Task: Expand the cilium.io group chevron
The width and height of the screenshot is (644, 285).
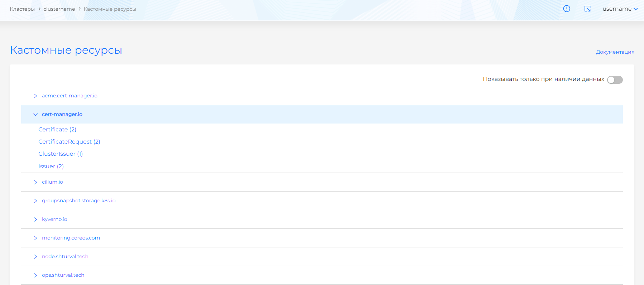Action: coord(35,182)
